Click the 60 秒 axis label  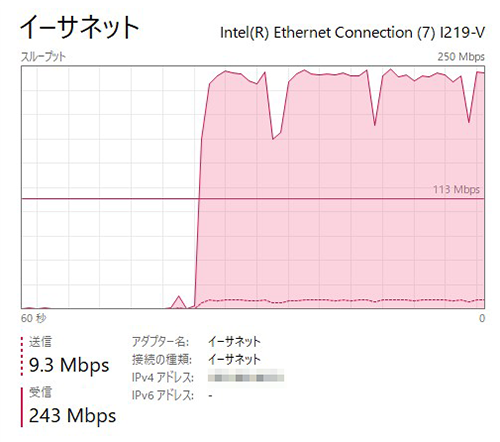tap(34, 318)
